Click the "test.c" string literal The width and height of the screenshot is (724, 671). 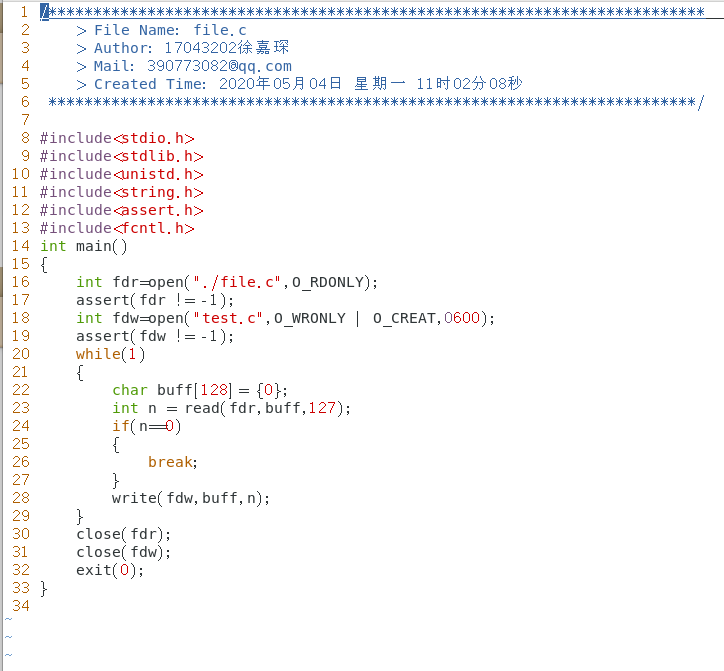click(x=228, y=318)
